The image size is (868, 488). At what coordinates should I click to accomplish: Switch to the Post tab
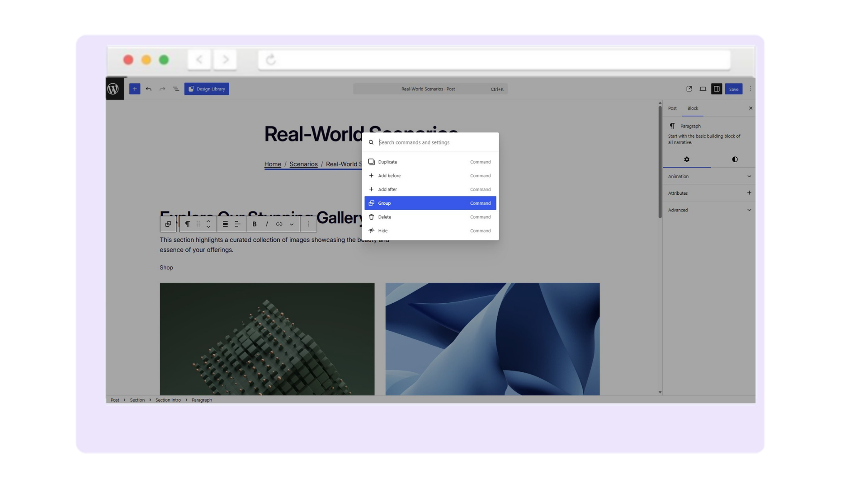tap(672, 108)
